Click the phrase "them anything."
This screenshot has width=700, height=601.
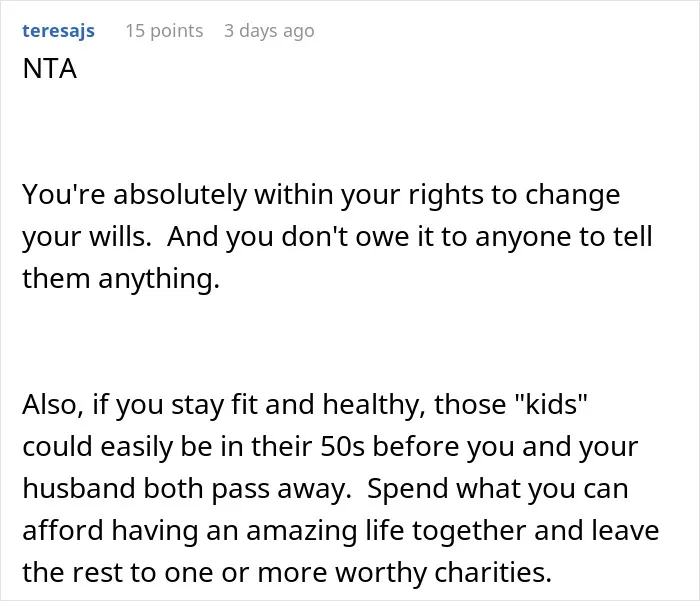[121, 279]
